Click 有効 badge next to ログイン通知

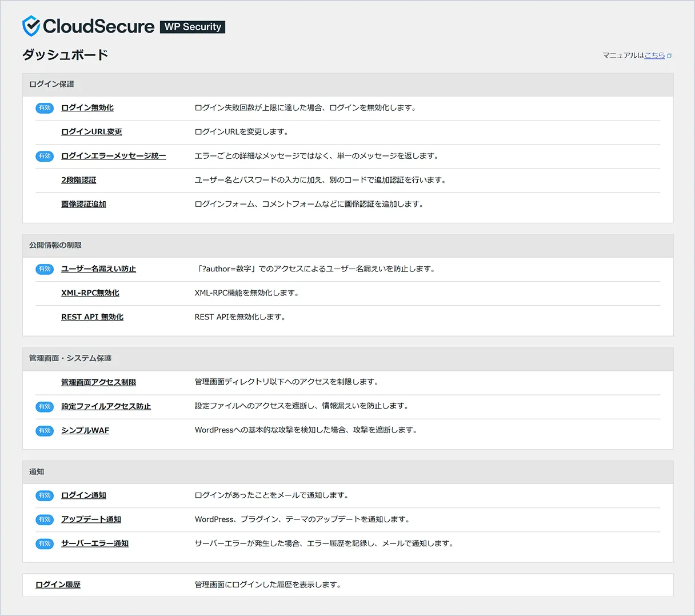point(45,495)
